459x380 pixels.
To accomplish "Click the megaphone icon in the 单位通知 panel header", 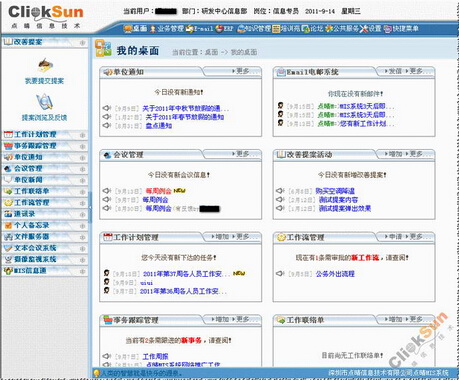I will (108, 72).
